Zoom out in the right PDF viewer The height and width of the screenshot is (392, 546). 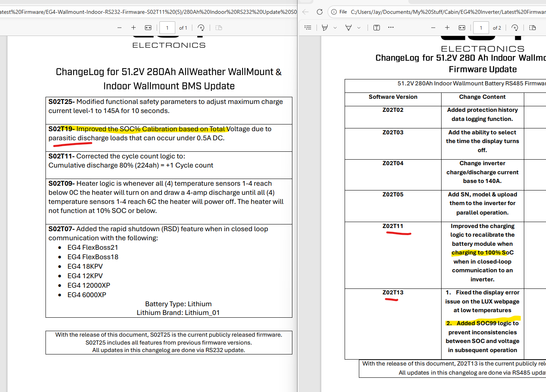[433, 28]
